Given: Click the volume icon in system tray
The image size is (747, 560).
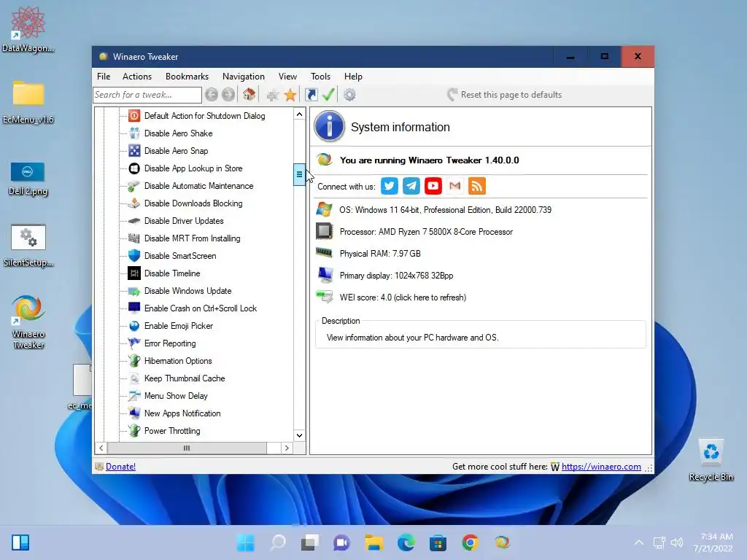Looking at the screenshot, I should (677, 542).
